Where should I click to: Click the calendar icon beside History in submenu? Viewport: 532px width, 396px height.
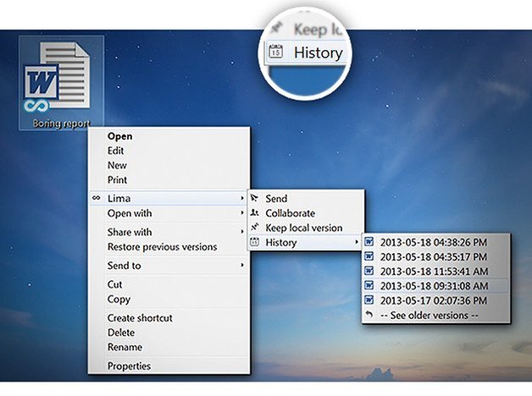pyautogui.click(x=254, y=242)
